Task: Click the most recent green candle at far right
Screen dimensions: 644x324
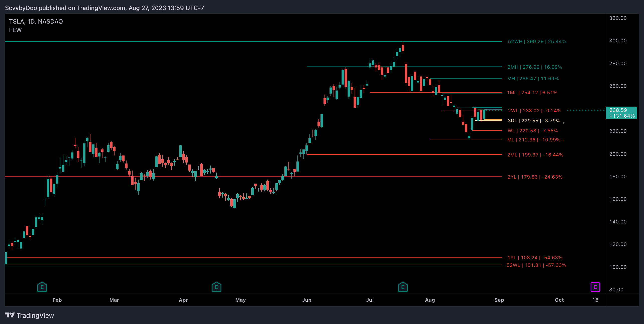Action: coord(484,114)
